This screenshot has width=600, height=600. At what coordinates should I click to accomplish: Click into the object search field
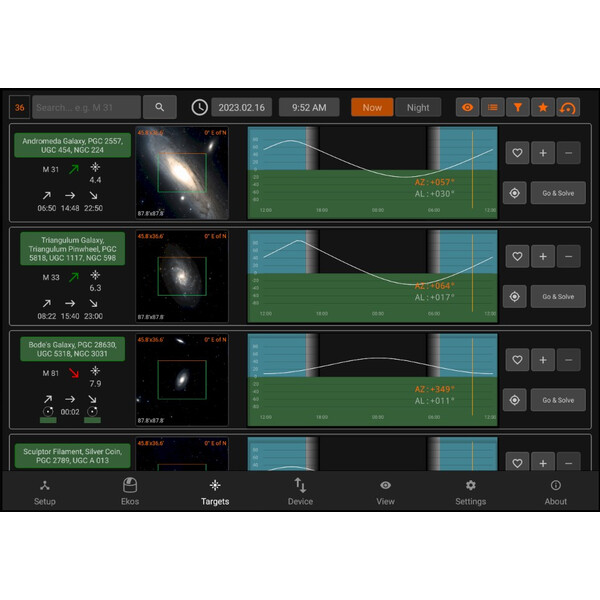(86, 107)
